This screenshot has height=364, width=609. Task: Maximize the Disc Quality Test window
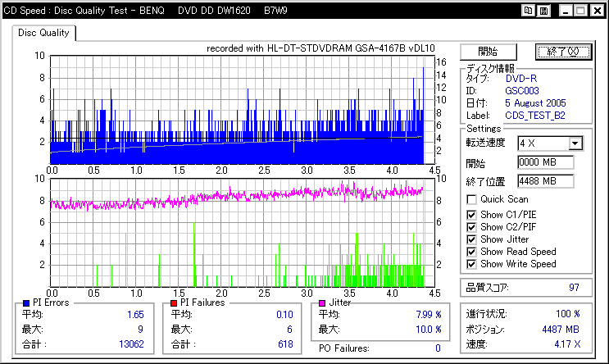580,11
